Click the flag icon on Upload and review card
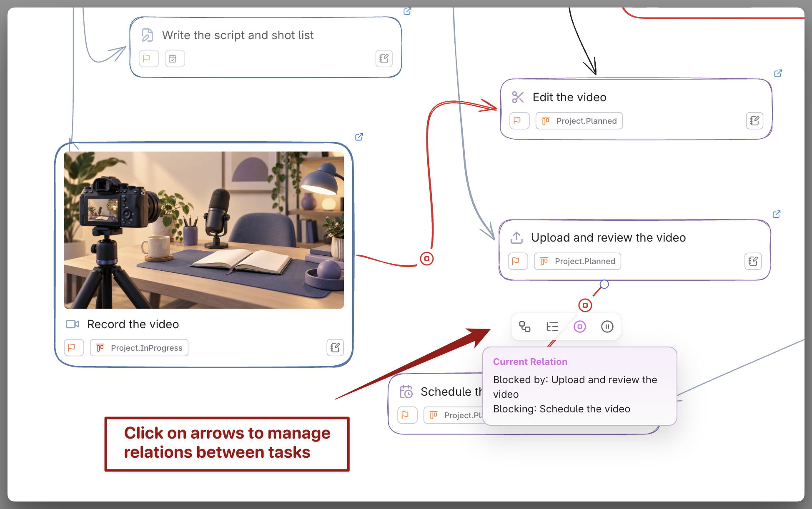This screenshot has height=509, width=812. [518, 261]
